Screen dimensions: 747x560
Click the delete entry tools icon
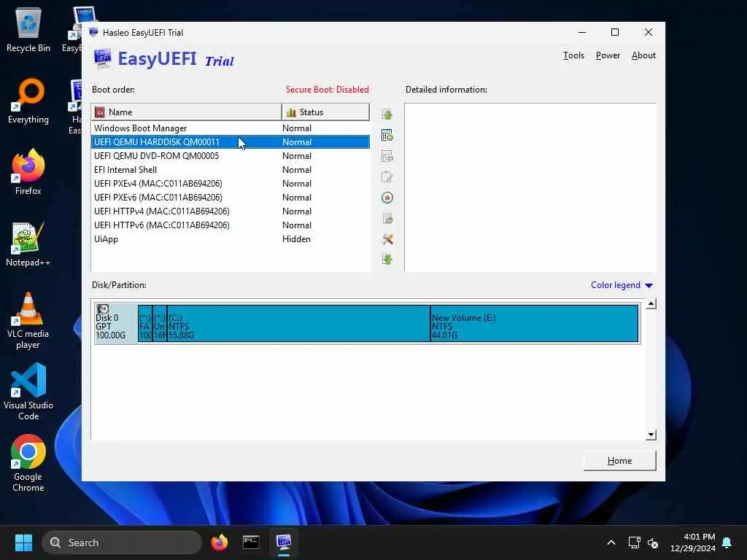coord(387,239)
